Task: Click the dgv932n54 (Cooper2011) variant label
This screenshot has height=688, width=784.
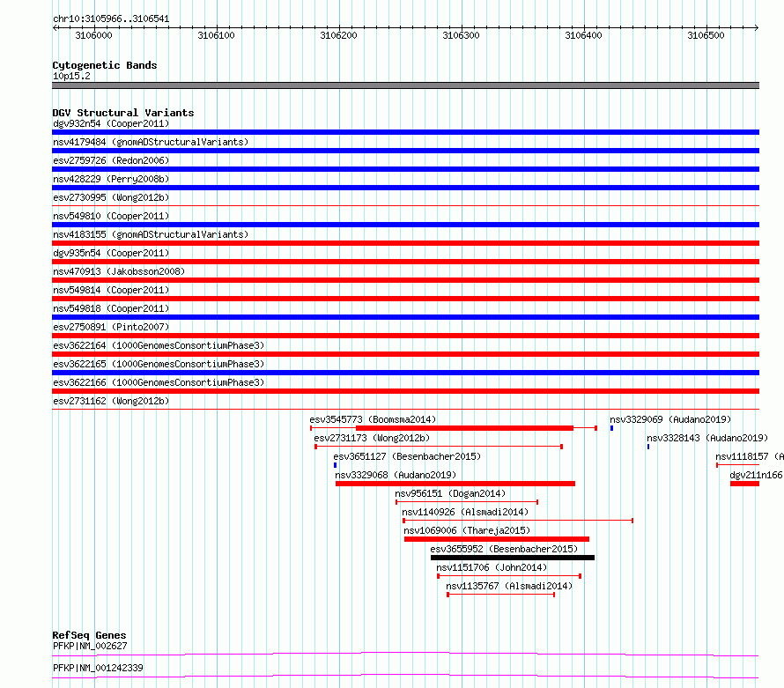Action: [111, 123]
